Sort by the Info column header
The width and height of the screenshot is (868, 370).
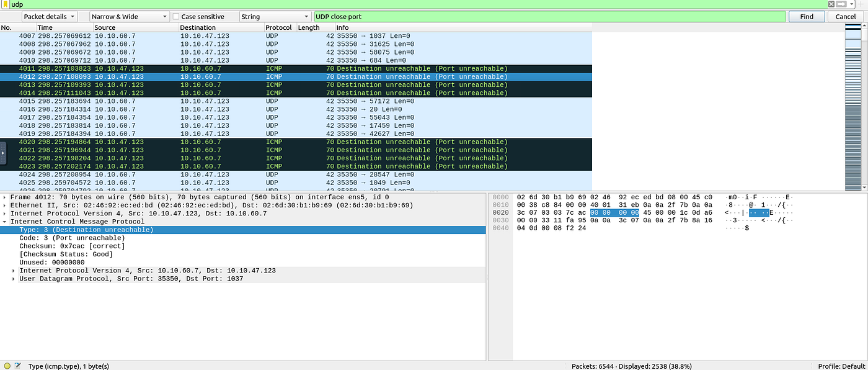[463, 27]
